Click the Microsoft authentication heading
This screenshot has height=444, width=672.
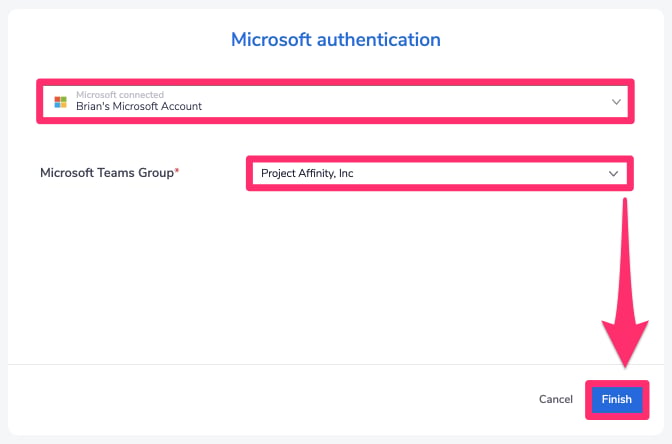pyautogui.click(x=336, y=39)
